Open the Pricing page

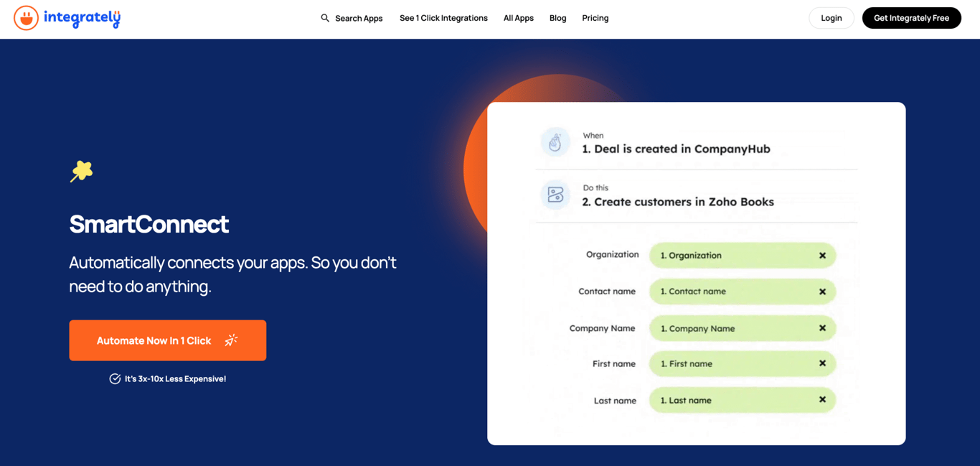point(595,17)
